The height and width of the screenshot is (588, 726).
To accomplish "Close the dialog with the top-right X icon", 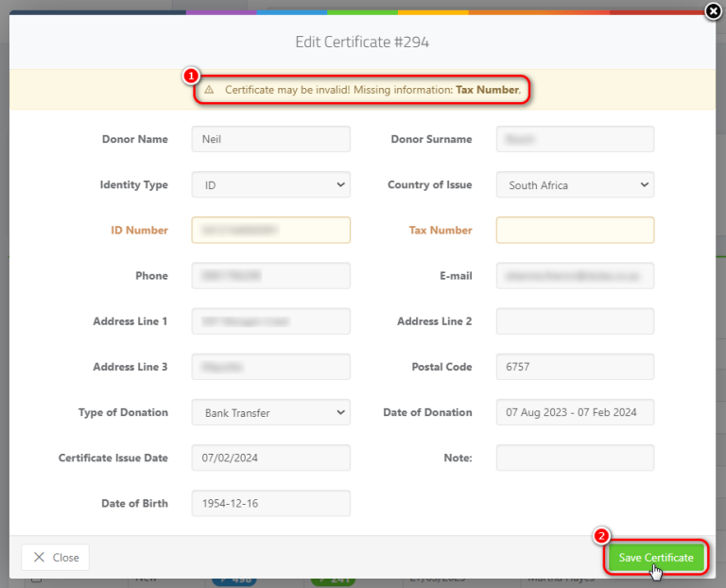I will (x=714, y=12).
